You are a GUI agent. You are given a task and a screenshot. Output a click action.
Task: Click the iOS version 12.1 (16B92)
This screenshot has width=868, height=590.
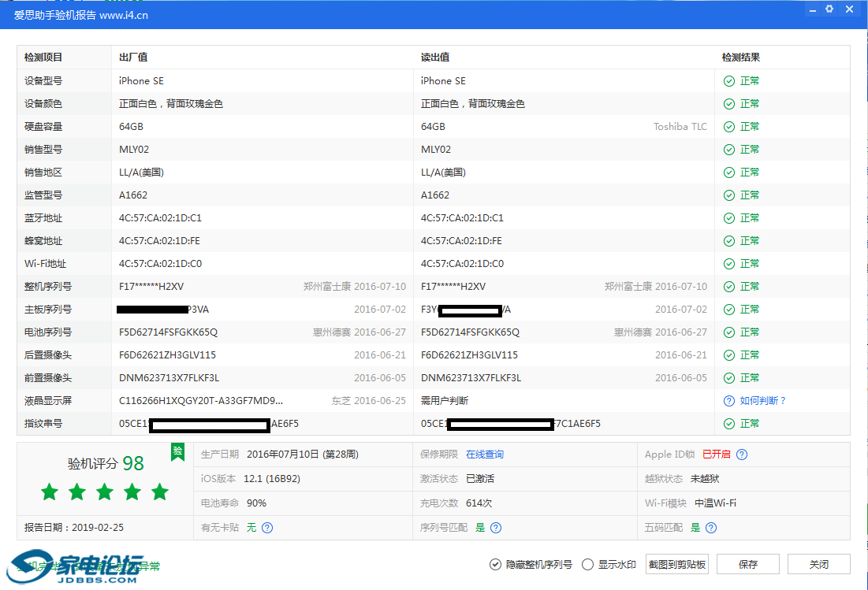click(272, 479)
